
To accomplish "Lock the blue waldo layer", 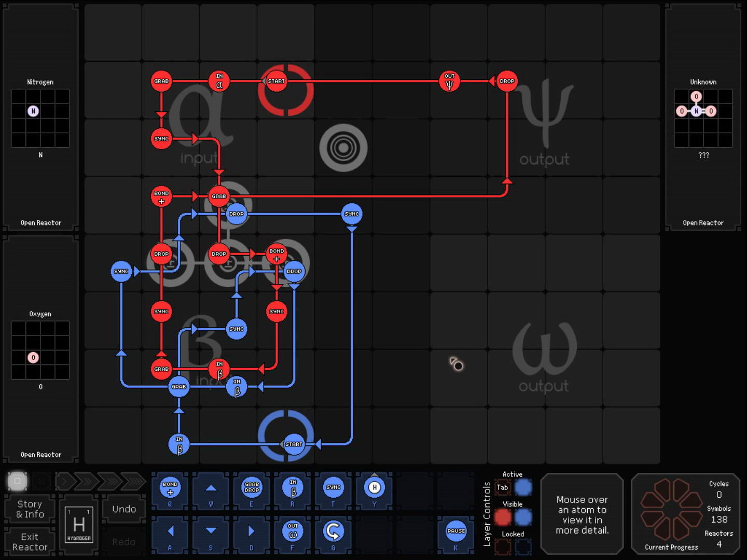I will click(523, 547).
